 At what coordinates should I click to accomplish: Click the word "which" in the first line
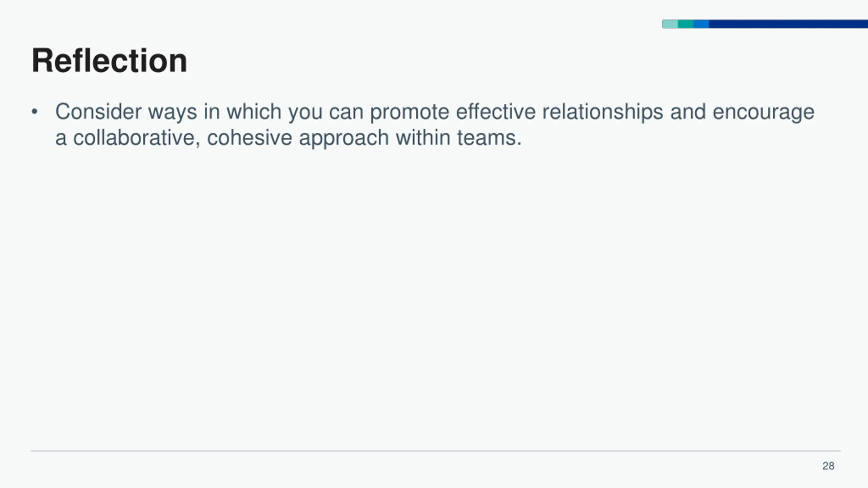254,112
